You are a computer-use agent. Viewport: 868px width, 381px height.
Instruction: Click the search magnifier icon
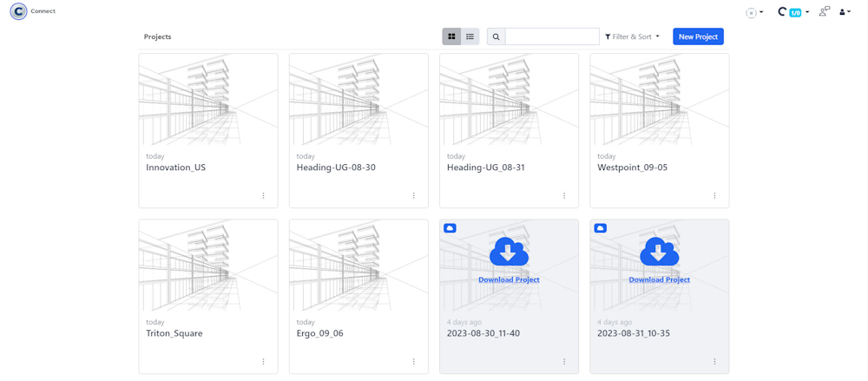click(496, 36)
